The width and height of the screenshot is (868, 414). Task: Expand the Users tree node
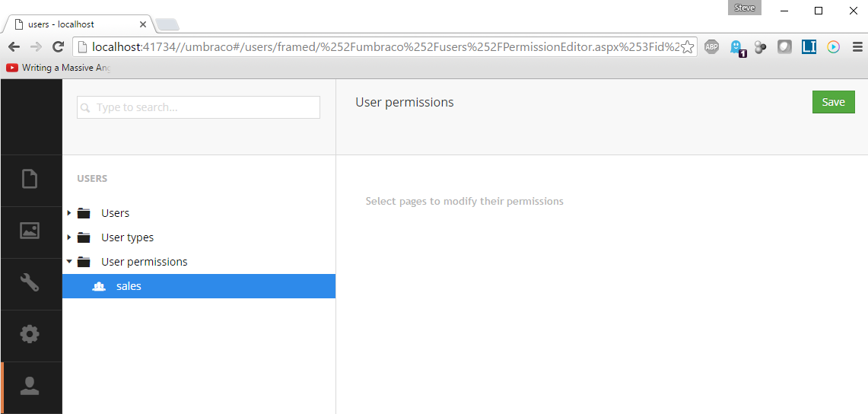69,213
